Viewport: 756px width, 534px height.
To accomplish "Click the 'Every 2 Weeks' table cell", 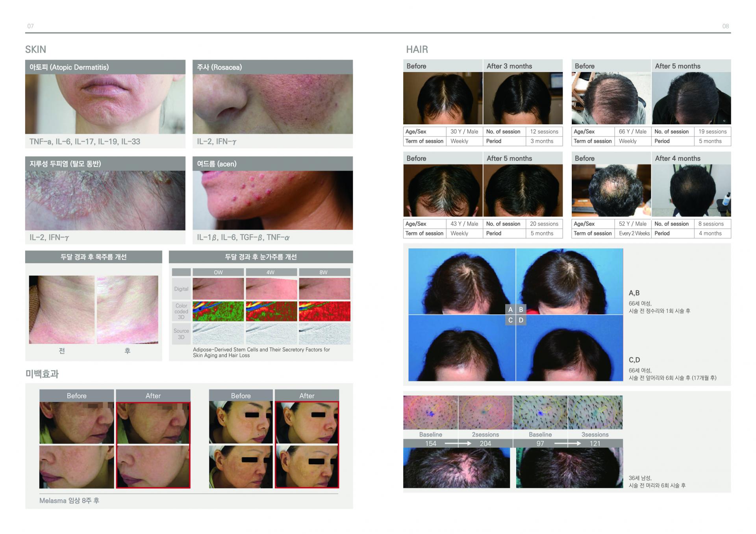I will tap(634, 233).
